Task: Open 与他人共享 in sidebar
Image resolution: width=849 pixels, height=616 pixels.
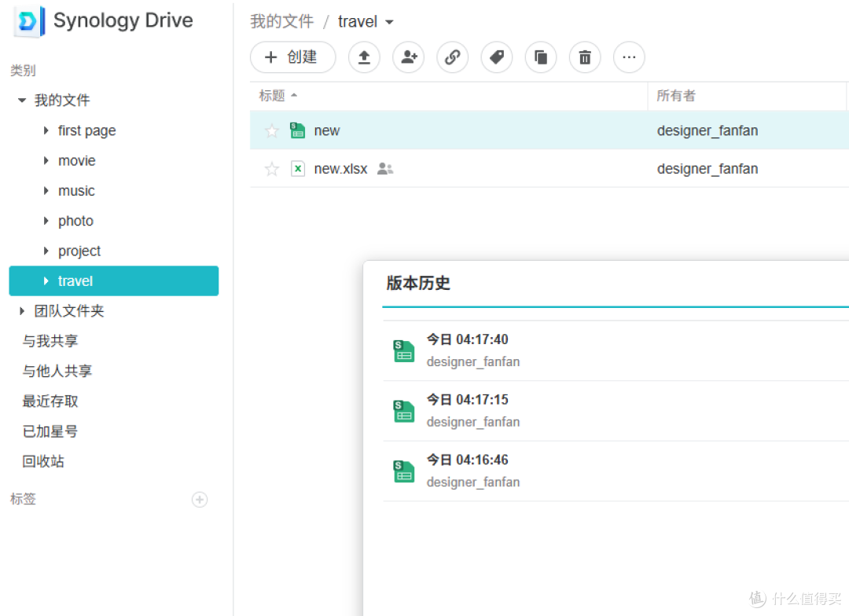Action: 57,372
